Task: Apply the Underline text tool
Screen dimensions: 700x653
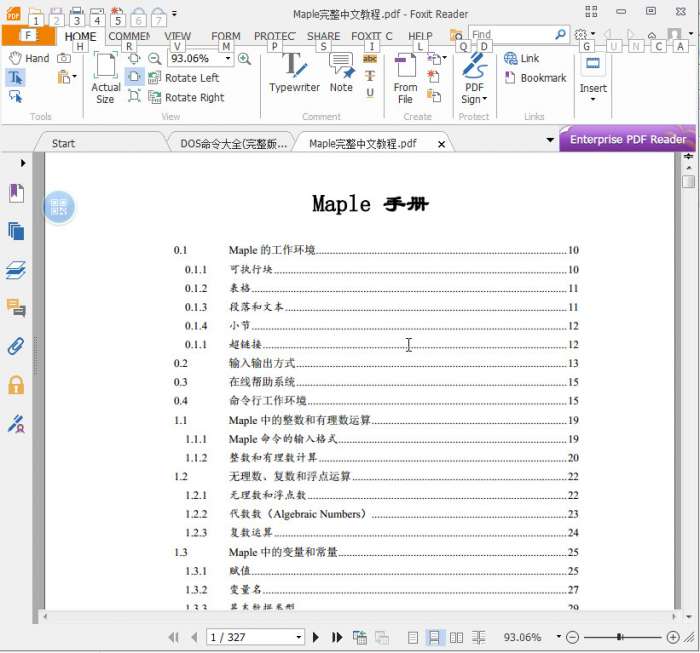Action: click(x=370, y=93)
